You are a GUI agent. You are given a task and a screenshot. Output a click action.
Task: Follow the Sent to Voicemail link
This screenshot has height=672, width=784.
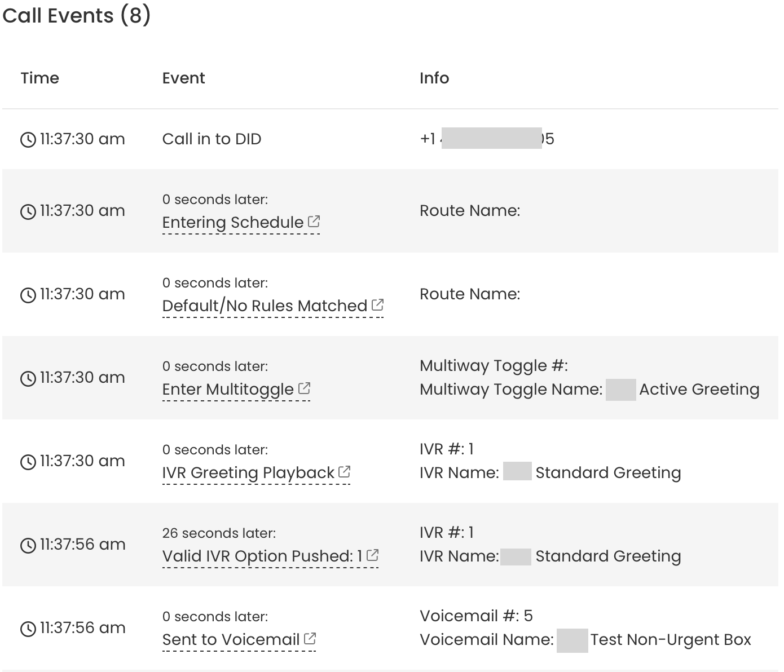pos(231,639)
